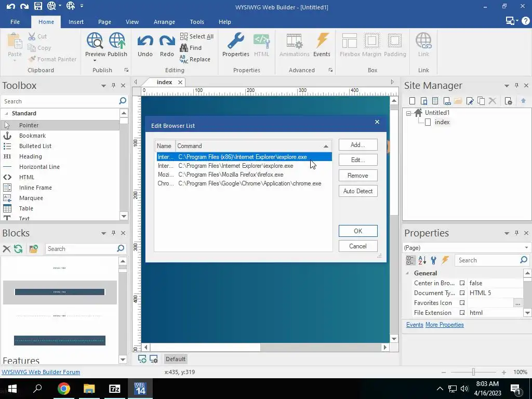Click the add breakpoint icon below canvas
The height and width of the screenshot is (399, 532).
coord(142,359)
